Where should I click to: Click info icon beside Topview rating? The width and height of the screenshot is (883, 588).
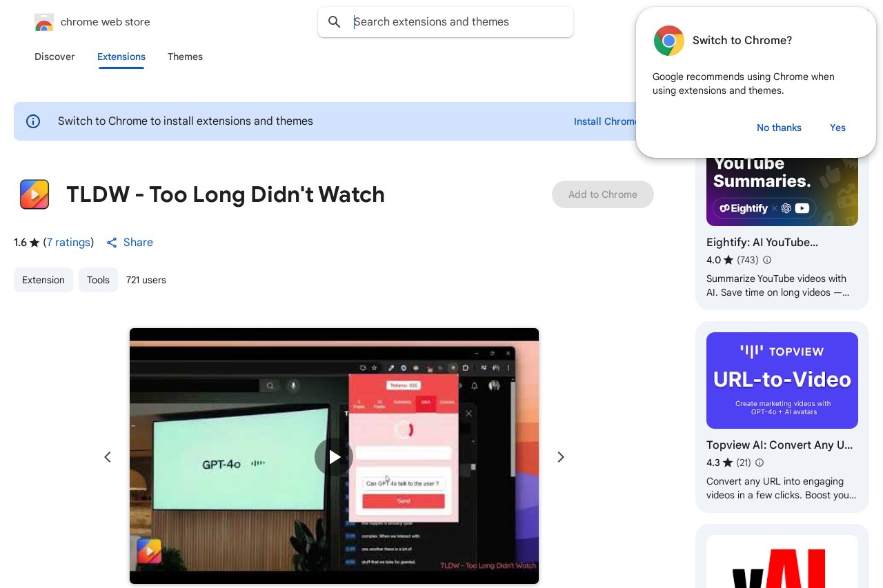coord(760,463)
